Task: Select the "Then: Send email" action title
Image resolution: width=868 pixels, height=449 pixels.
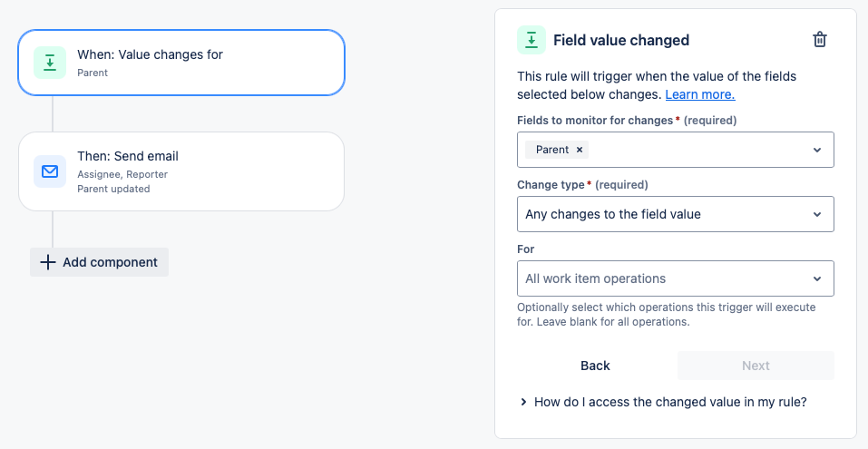Action: pos(128,156)
